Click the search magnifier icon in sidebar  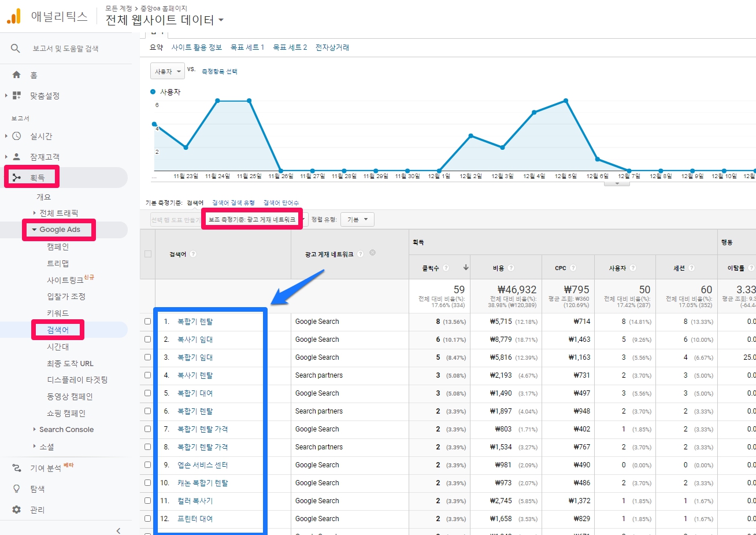click(16, 49)
